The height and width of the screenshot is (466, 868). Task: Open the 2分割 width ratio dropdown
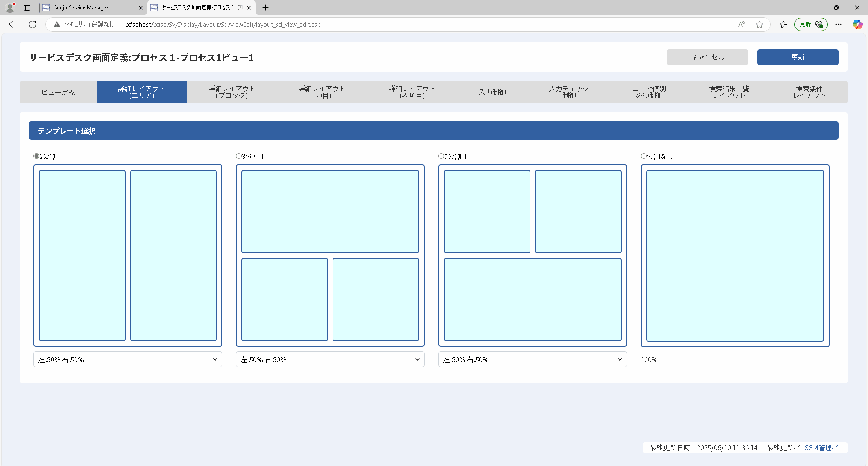pyautogui.click(x=128, y=359)
